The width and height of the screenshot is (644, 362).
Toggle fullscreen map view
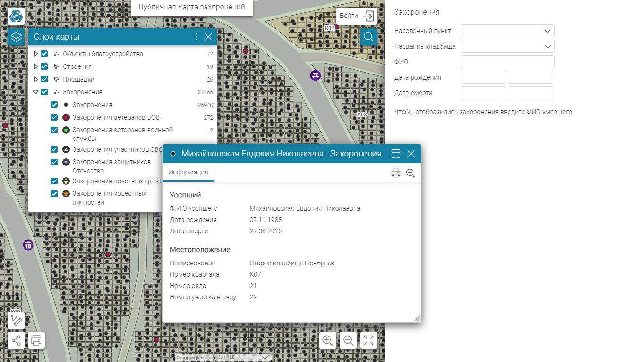[369, 340]
